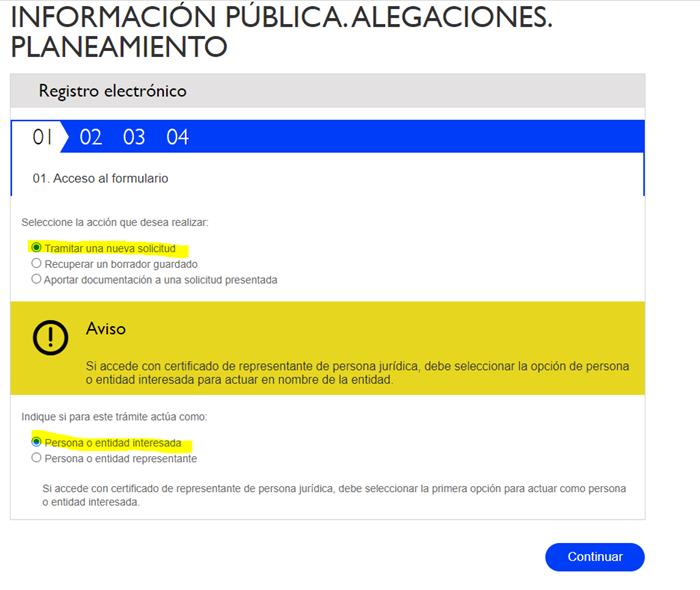
Task: Pick 'Persona o entidad interesada' radio button
Action: [37, 442]
